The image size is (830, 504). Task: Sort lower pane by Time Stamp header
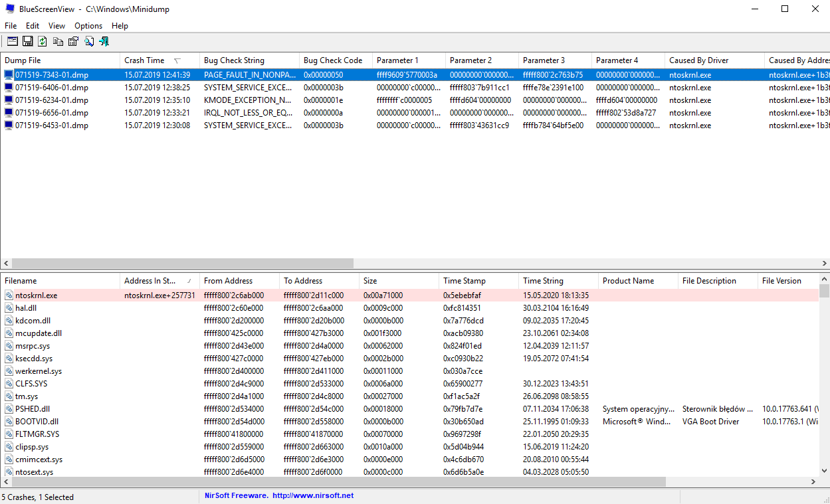coord(478,281)
